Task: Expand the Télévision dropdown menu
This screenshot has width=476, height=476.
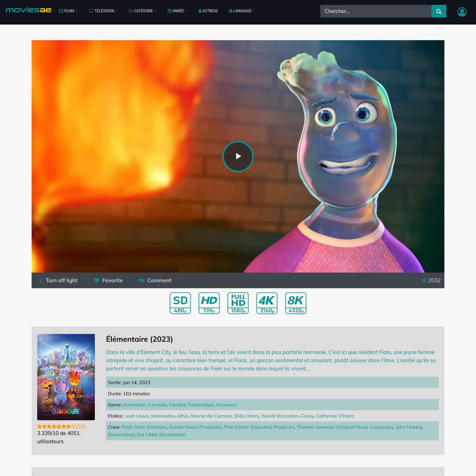Action: tap(103, 11)
